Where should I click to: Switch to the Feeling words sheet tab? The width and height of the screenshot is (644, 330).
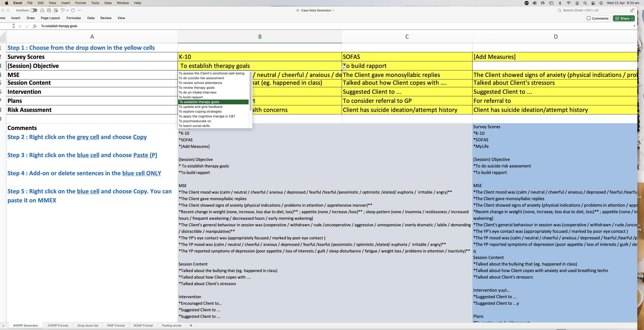click(172, 325)
